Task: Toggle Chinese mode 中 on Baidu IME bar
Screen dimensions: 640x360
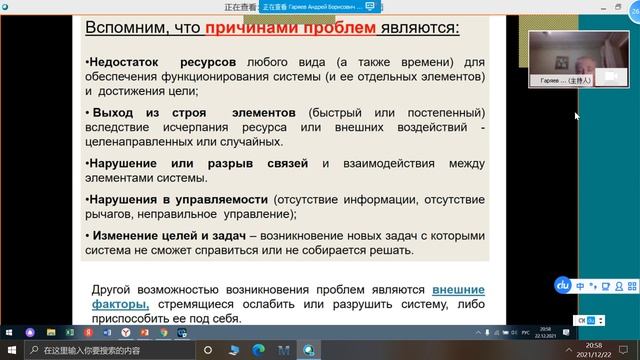Action: [580, 286]
